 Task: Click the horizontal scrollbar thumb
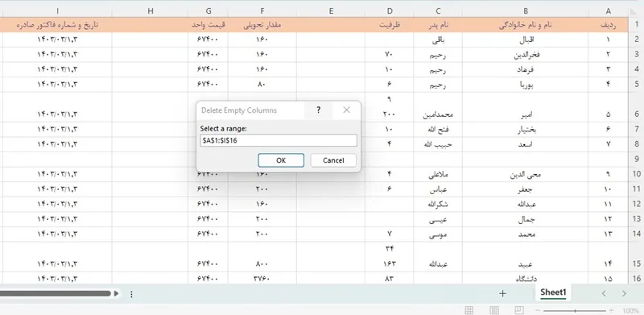click(x=56, y=293)
